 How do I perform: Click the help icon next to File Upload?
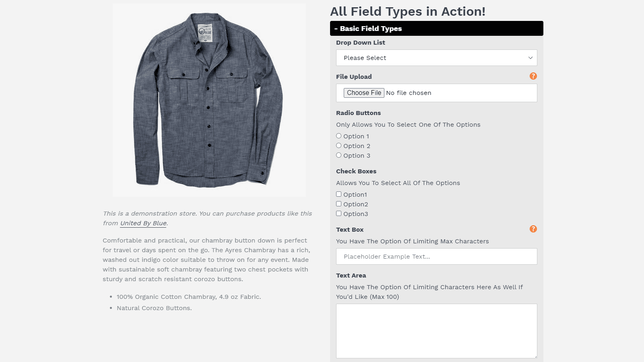click(533, 76)
